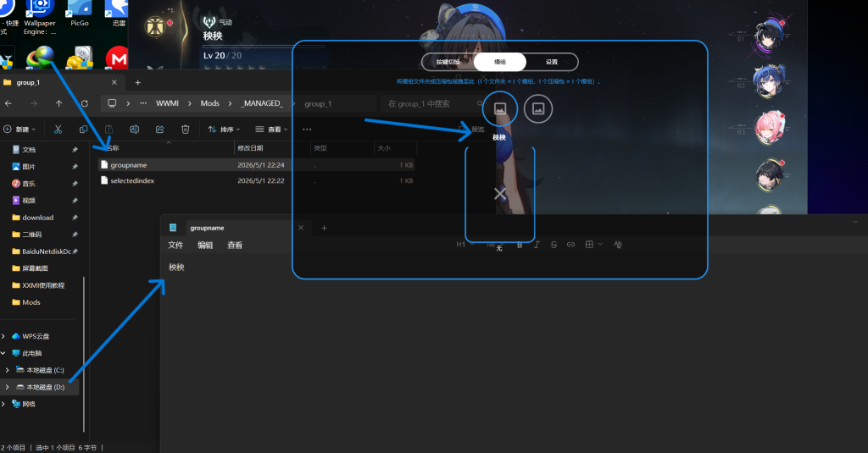868x453 pixels.
Task: Open the Internet Download Manager desktop icon
Action: [x=41, y=57]
